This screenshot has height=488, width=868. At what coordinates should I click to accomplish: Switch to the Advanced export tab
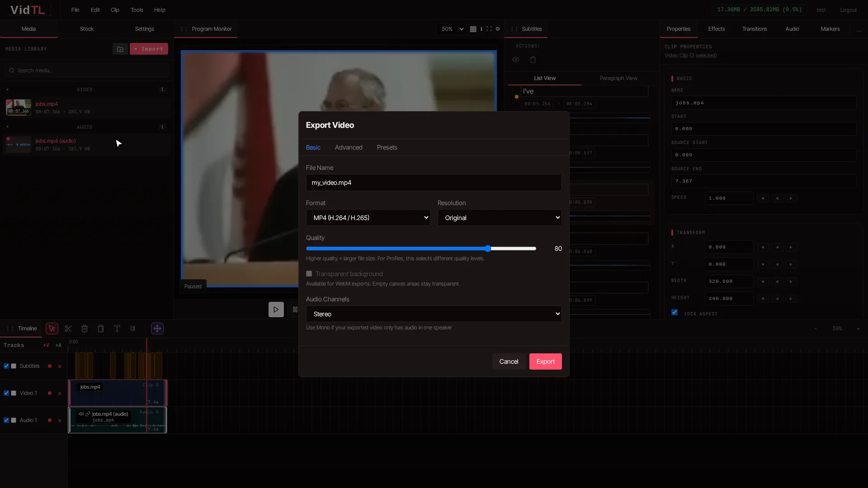(x=349, y=148)
